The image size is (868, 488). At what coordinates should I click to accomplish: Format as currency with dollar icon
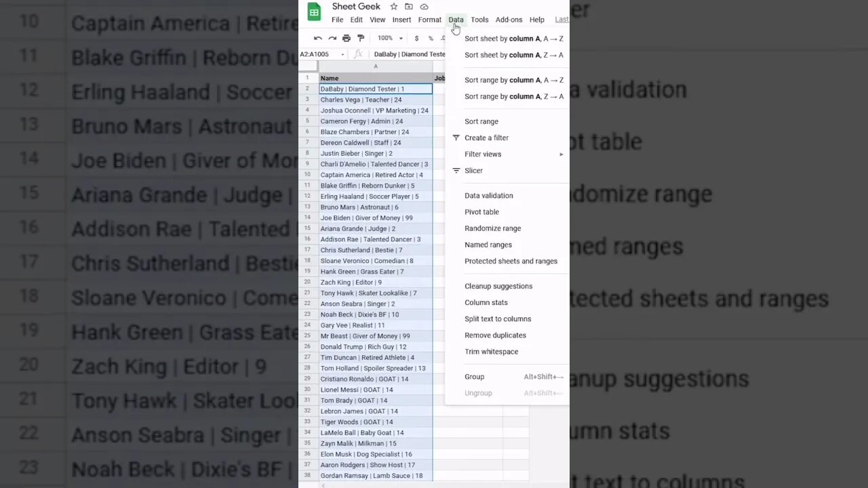[x=416, y=39]
